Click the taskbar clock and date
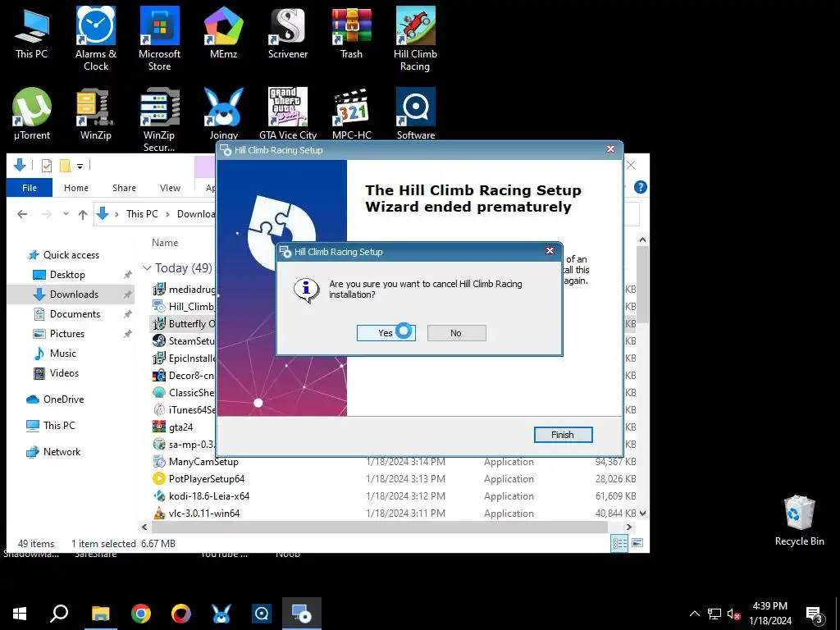The image size is (840, 630). (x=770, y=614)
